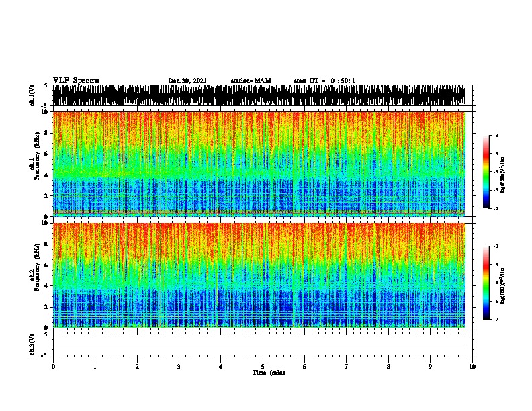The height and width of the screenshot is (411, 532).
Task: Click the ch.2 frequency tick "2"
Action: 46,307
